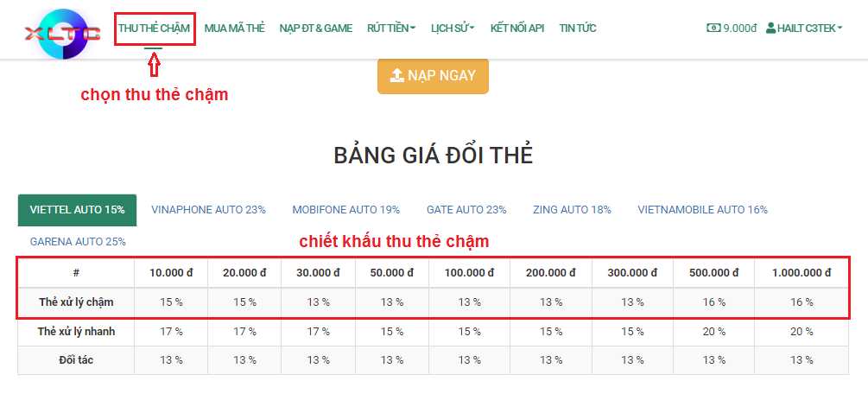The image size is (868, 413).
Task: Open THU THẺ CHẬM menu item
Action: coord(154,29)
